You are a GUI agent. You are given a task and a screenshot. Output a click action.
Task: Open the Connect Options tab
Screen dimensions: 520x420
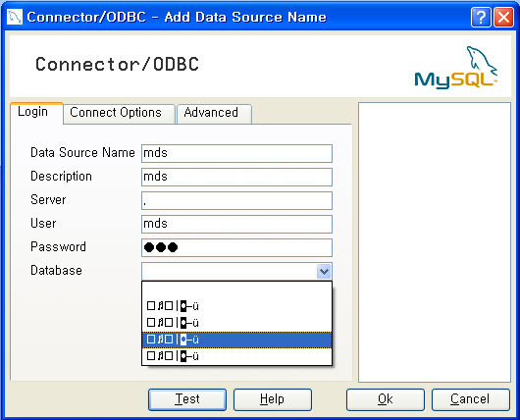119,113
